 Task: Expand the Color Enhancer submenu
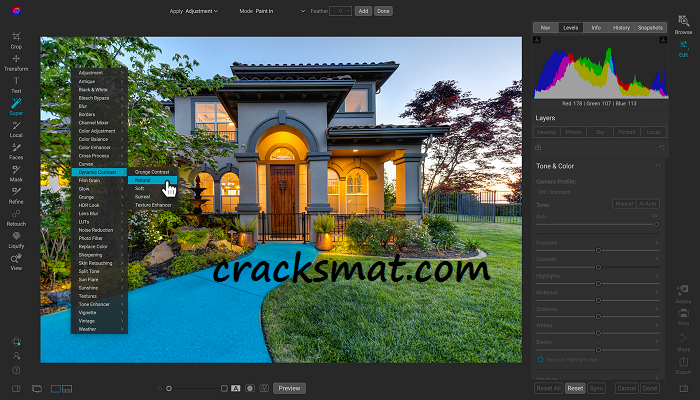[99, 147]
